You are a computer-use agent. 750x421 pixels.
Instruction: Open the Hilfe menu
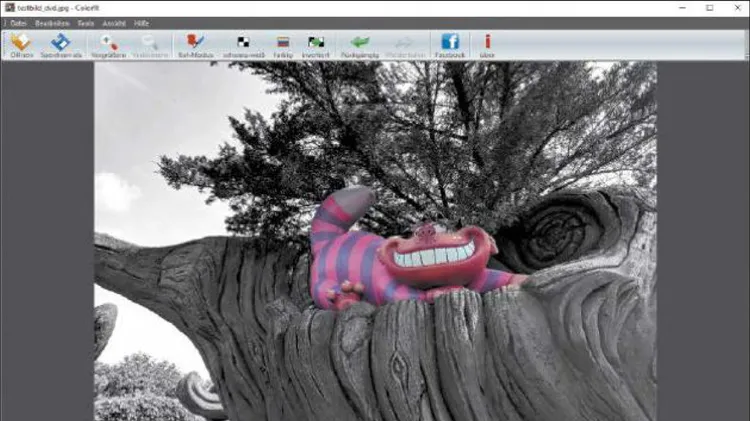[141, 23]
